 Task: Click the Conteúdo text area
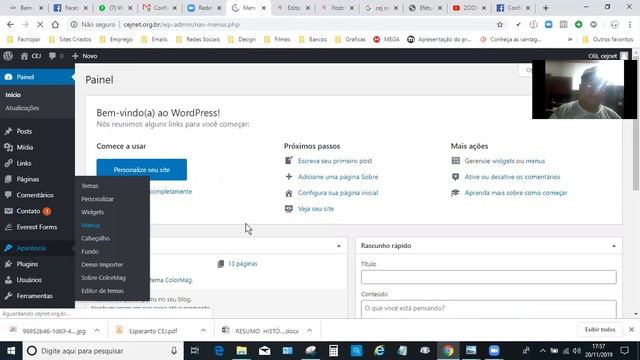tap(489, 309)
